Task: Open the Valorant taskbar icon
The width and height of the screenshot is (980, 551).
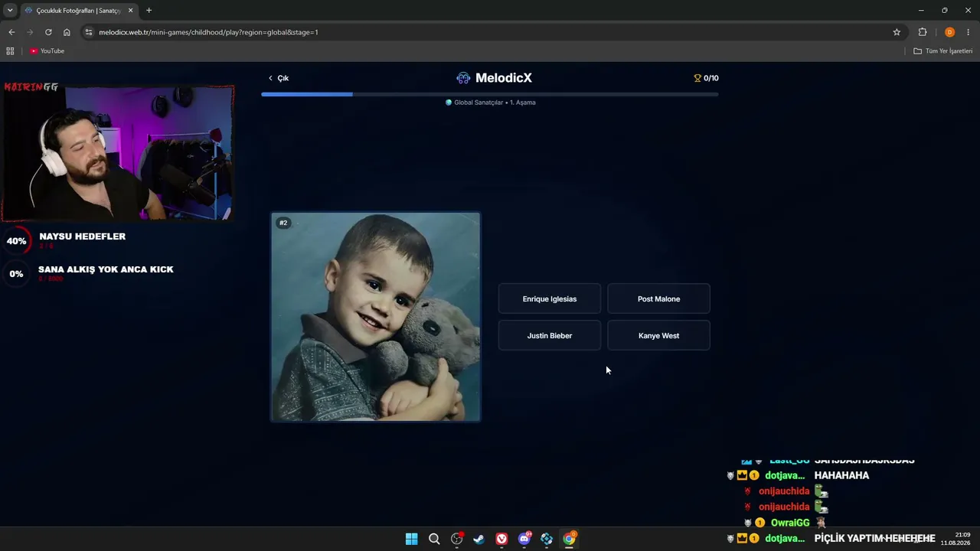Action: pyautogui.click(x=501, y=539)
